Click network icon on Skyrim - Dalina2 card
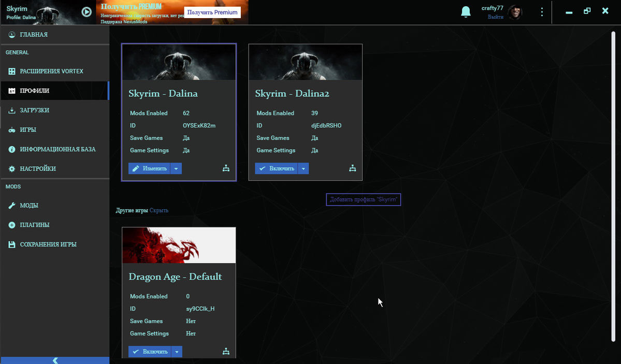Screen dimensions: 621x364 352,168
